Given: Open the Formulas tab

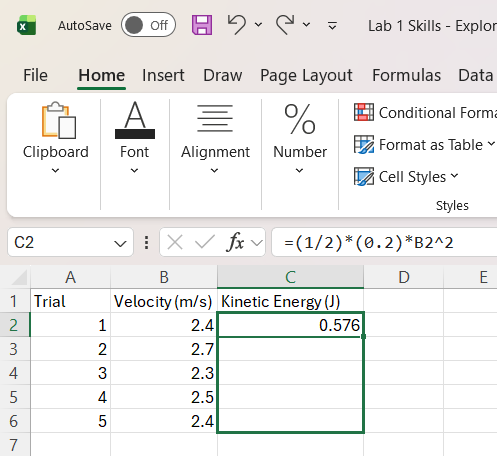Looking at the screenshot, I should 407,75.
